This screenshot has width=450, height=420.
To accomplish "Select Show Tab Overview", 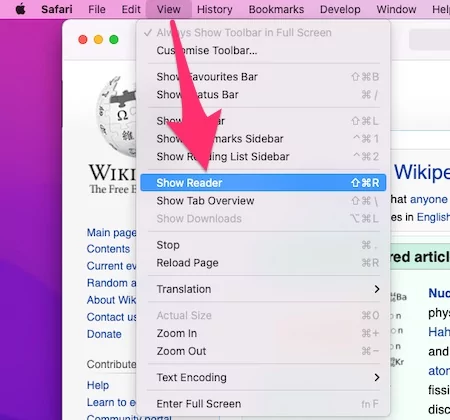I will [x=263, y=201].
